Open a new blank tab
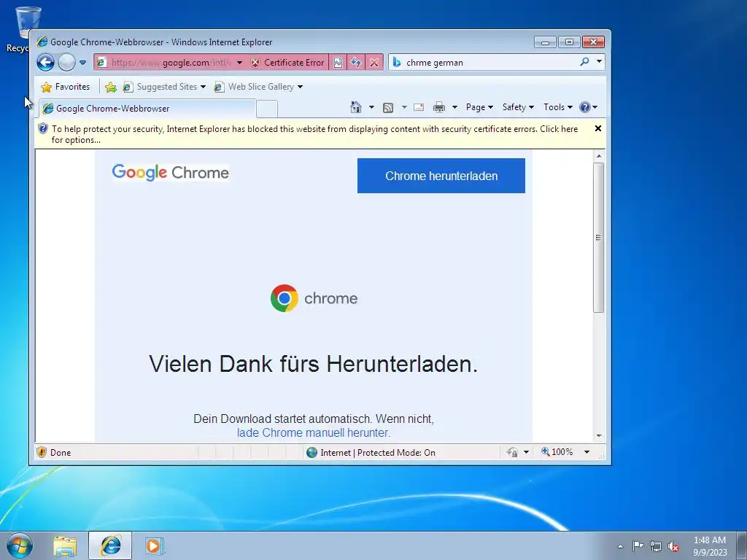Viewport: 747px width, 560px height. [267, 109]
